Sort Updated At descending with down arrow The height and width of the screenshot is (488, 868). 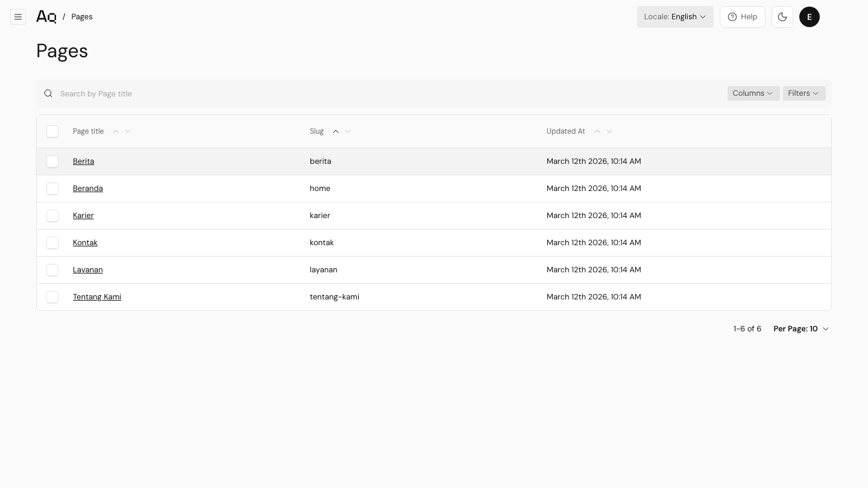pyautogui.click(x=609, y=131)
